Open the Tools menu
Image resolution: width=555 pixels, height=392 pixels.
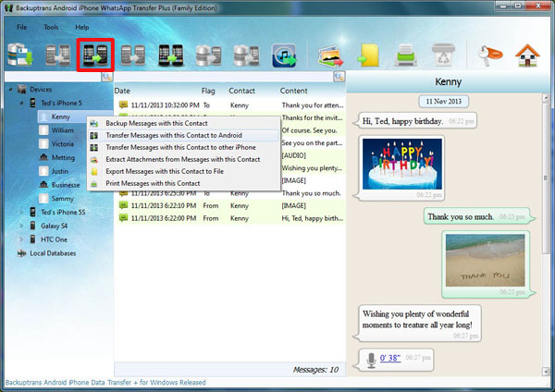tap(51, 27)
